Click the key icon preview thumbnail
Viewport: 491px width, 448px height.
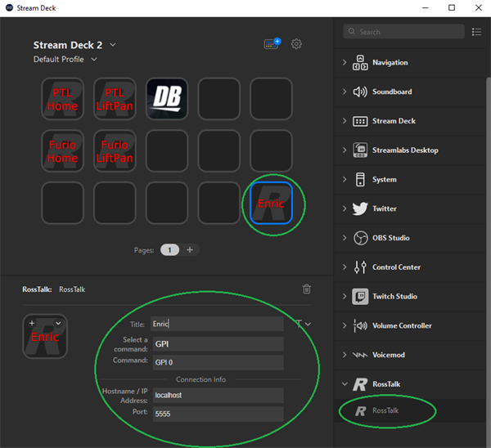(x=45, y=336)
